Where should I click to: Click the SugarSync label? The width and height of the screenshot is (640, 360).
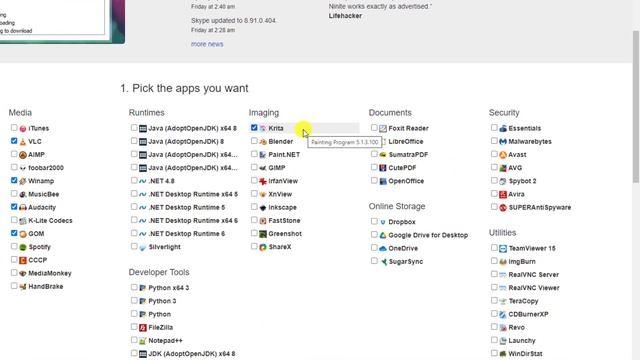click(x=406, y=262)
